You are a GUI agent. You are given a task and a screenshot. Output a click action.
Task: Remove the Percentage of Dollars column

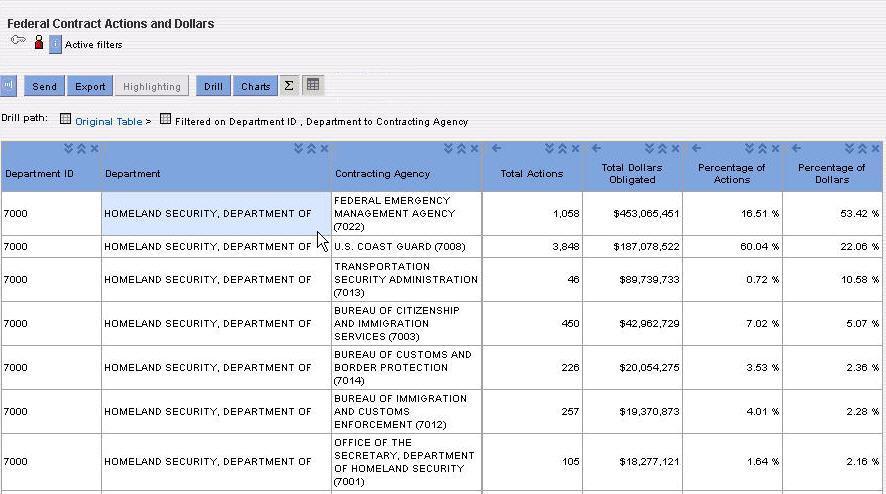(876, 149)
